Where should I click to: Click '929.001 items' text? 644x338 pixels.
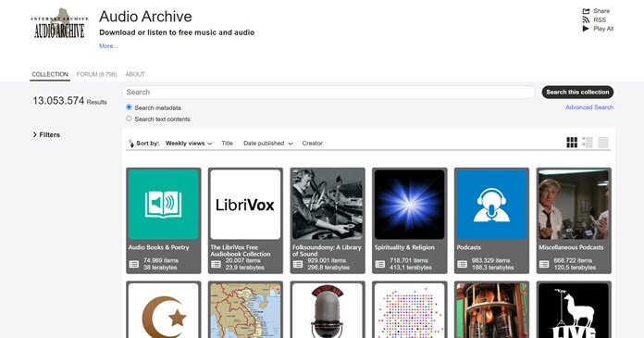[x=327, y=260]
